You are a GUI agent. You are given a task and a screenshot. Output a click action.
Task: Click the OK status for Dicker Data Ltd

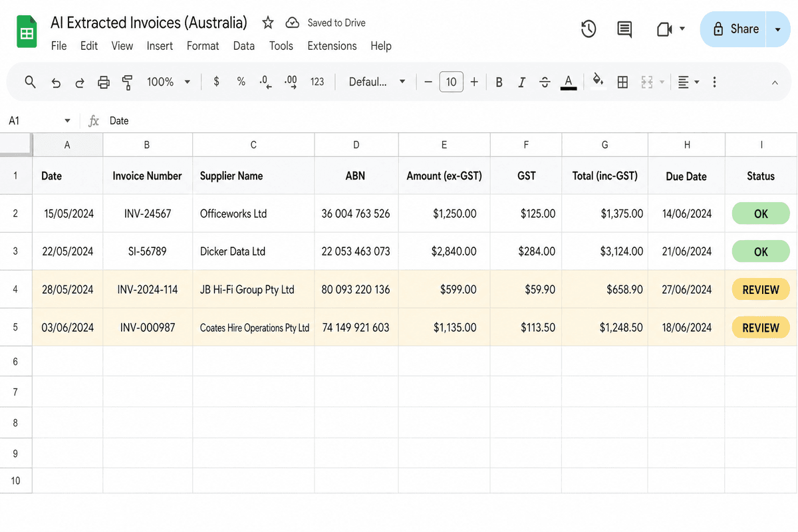761,251
